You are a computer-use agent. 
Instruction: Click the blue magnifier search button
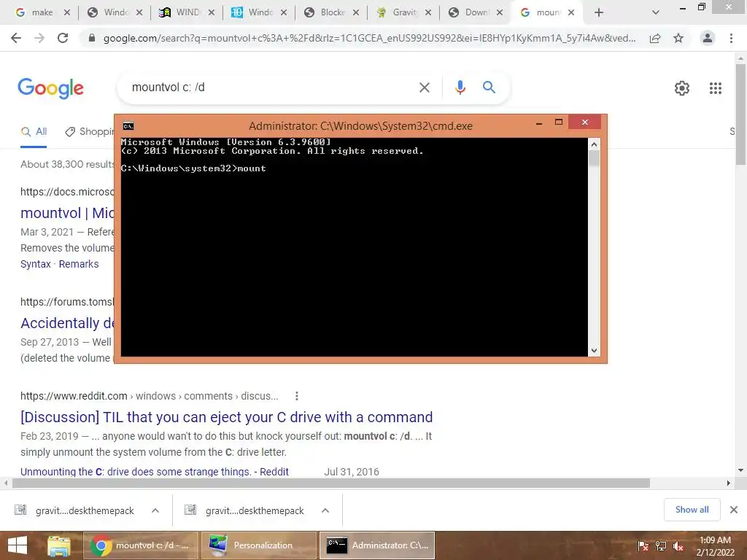[x=489, y=87]
